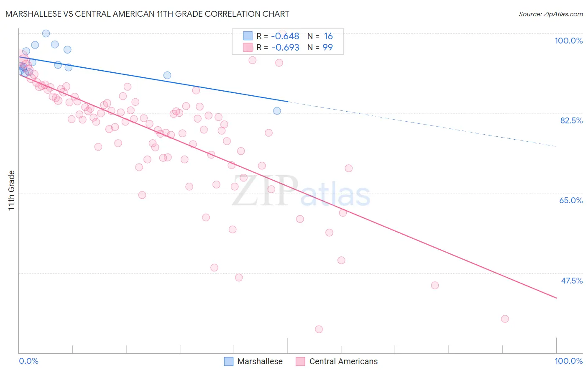The width and height of the screenshot is (588, 373).
Task: Click the 65.0% y-axis label
Action: coord(571,200)
